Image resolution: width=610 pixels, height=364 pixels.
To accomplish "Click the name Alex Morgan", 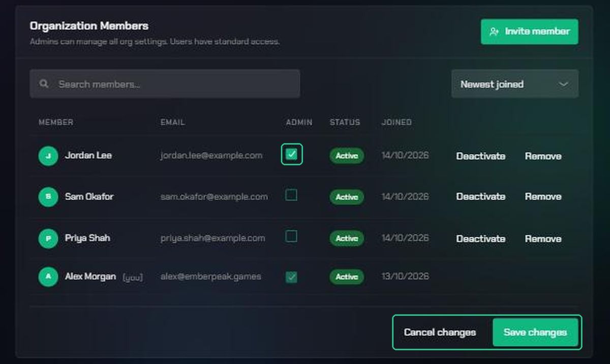I will (x=90, y=277).
